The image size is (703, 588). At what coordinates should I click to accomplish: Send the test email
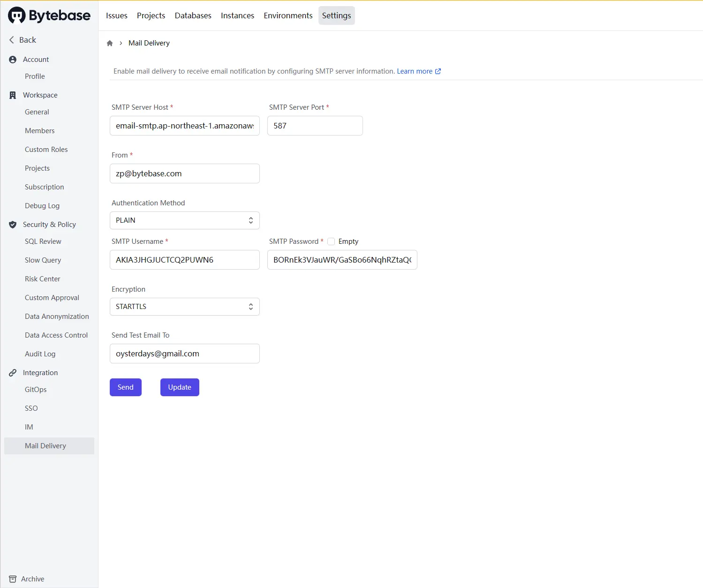pyautogui.click(x=126, y=387)
